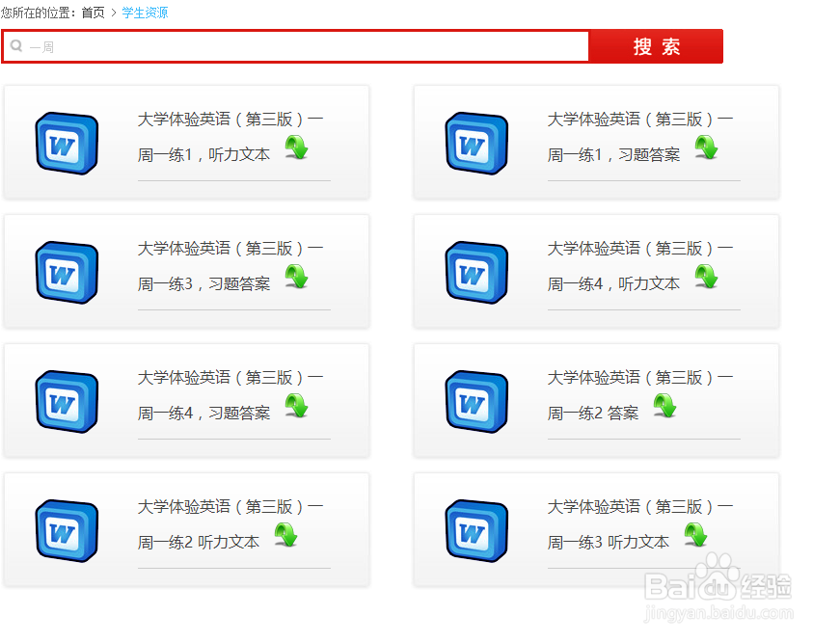Open title 一周一练1，听力文本
Viewport: 840px width, 642px height.
pyautogui.click(x=230, y=137)
